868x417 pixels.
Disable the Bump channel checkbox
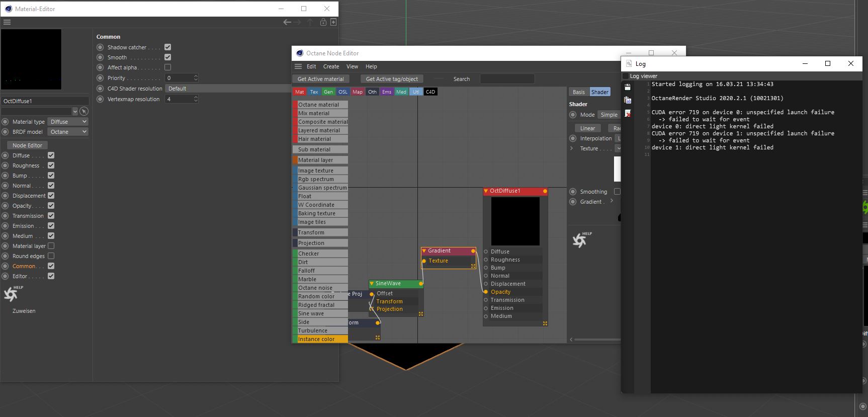pyautogui.click(x=51, y=176)
